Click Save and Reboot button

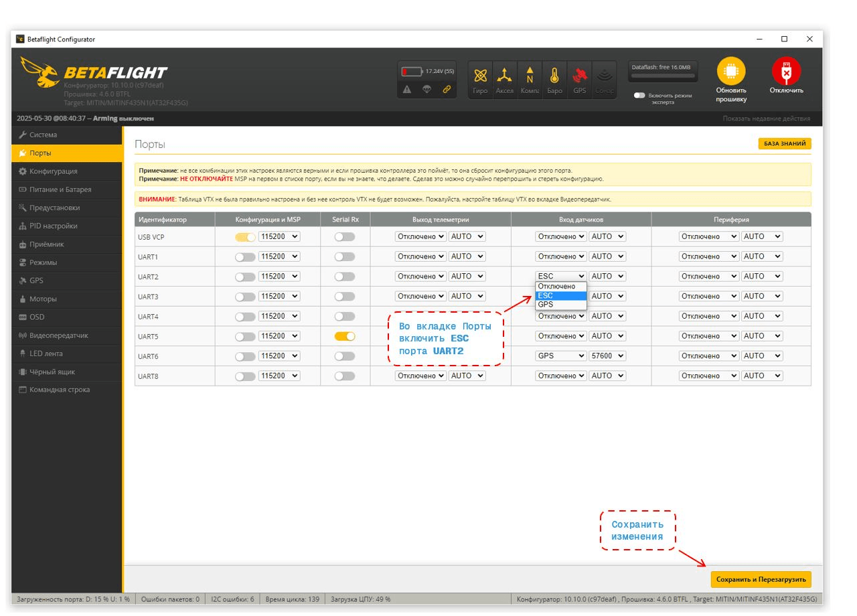(x=761, y=579)
